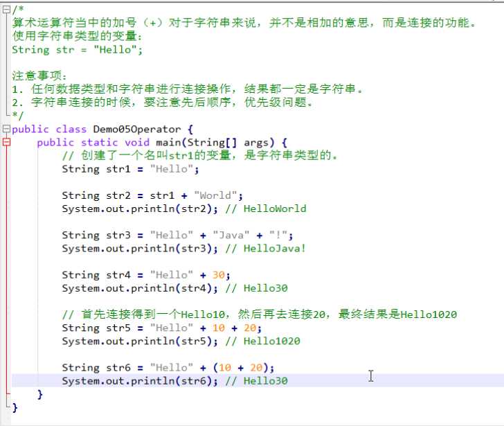Collapse the block comment fold marker
This screenshot has height=426, width=504.
click(x=6, y=10)
